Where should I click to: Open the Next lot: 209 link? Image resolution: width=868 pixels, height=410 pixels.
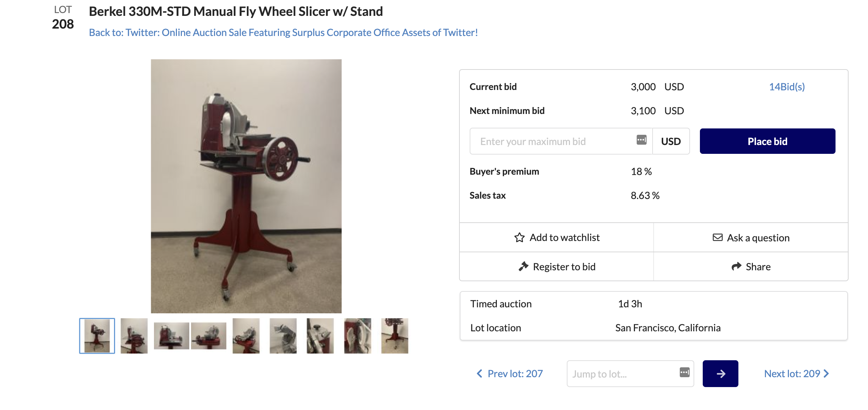792,374
